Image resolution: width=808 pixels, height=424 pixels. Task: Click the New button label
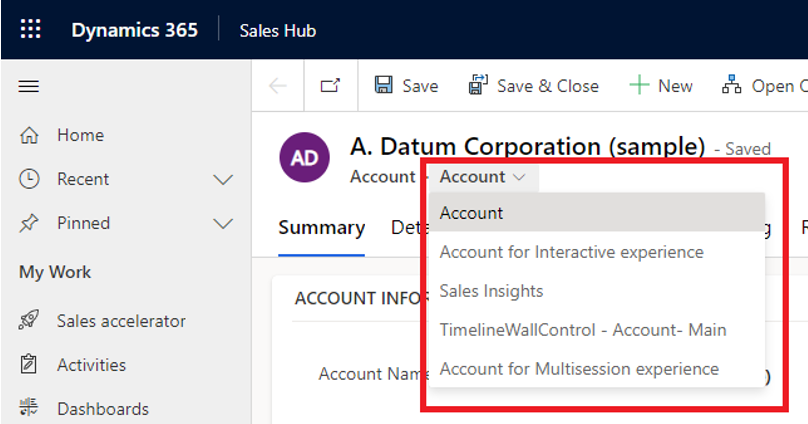[x=675, y=86]
